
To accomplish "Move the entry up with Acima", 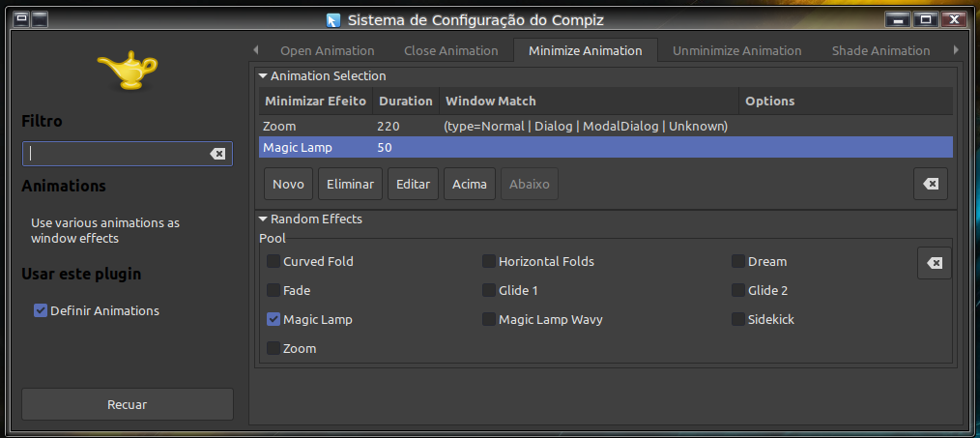I will (x=470, y=184).
